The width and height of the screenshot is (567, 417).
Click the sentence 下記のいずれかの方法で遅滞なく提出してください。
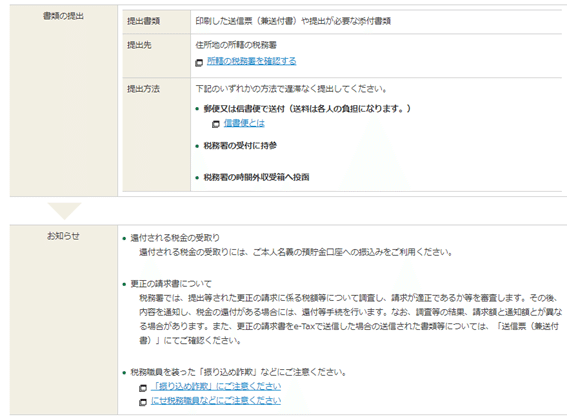292,89
